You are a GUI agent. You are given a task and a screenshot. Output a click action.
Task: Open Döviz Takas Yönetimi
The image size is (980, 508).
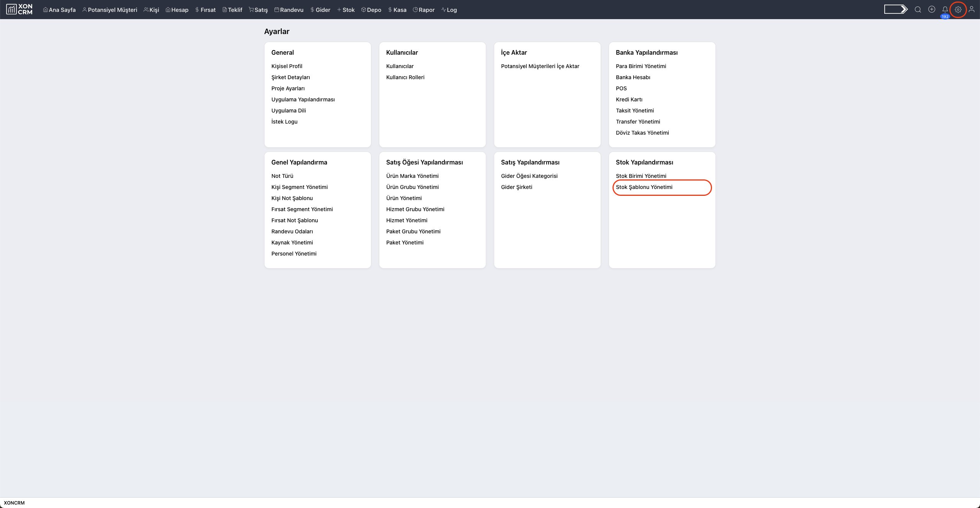pyautogui.click(x=642, y=133)
